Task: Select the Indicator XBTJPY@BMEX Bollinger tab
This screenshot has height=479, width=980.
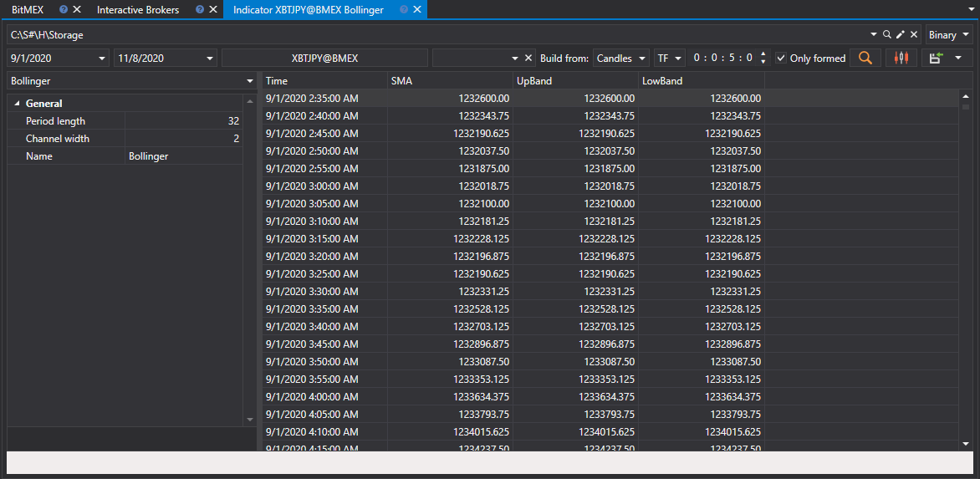Action: pyautogui.click(x=308, y=9)
